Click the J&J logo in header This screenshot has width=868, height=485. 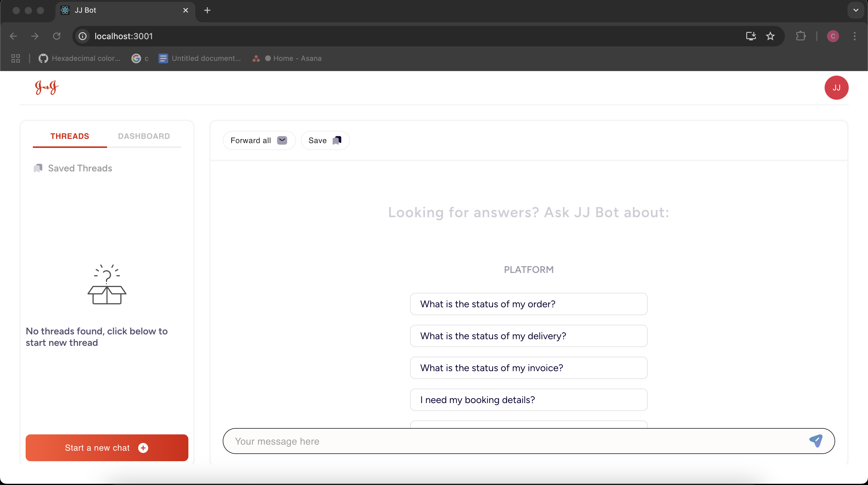point(47,88)
